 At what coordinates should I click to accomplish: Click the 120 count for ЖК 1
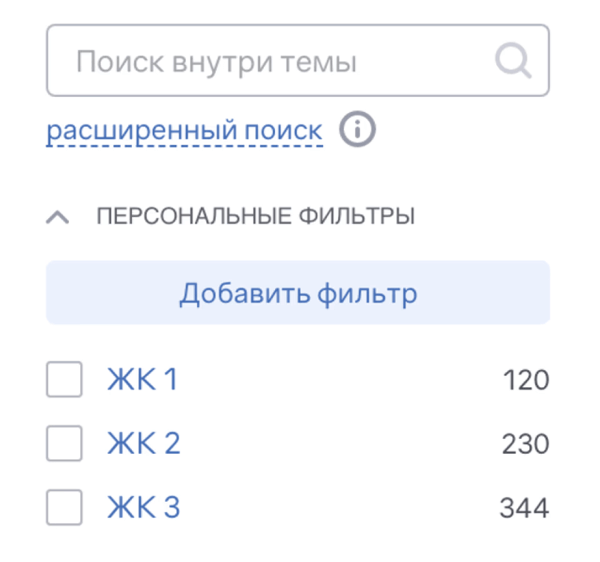tap(526, 381)
